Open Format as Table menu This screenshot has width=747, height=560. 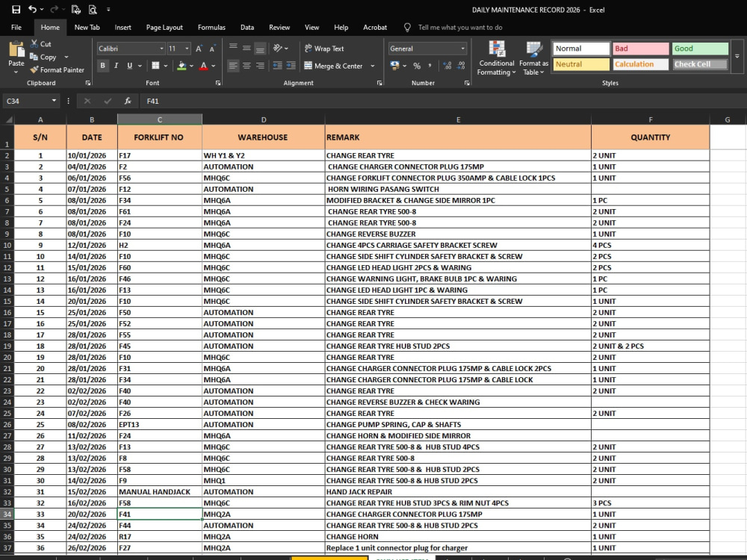pyautogui.click(x=533, y=57)
